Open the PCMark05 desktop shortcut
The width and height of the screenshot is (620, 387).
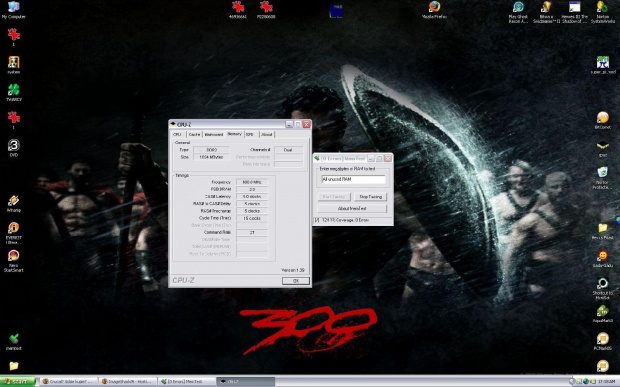tap(603, 342)
